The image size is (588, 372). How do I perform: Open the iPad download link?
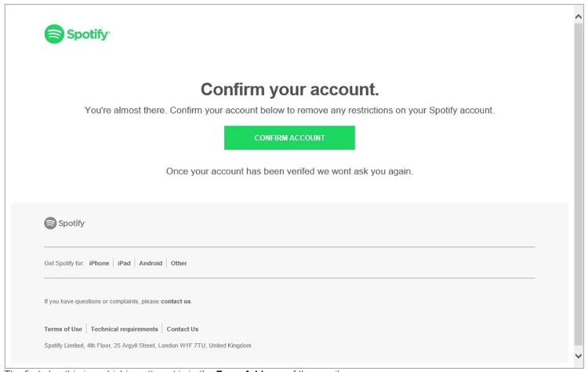124,263
